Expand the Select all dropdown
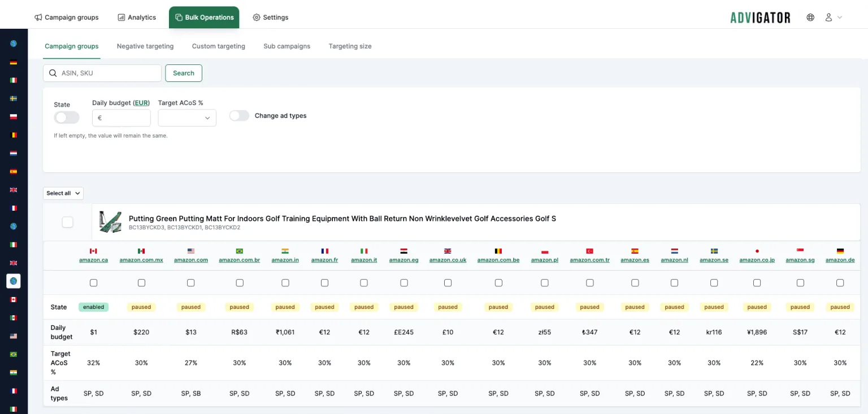868x414 pixels. click(x=63, y=193)
